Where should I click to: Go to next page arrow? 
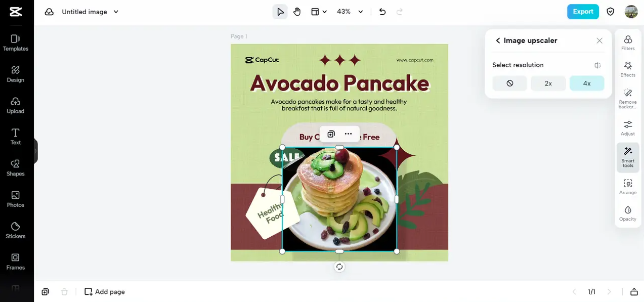coord(609,292)
